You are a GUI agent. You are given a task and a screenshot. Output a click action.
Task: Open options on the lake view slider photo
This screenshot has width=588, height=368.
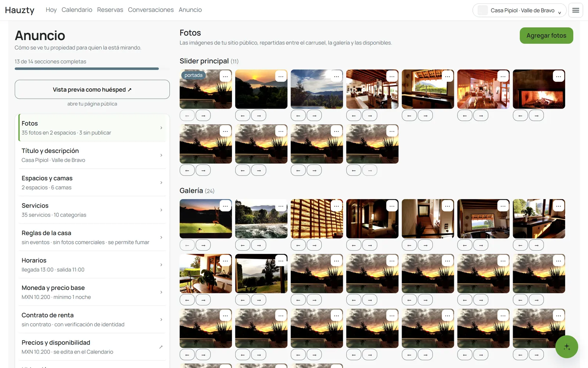pos(336,76)
